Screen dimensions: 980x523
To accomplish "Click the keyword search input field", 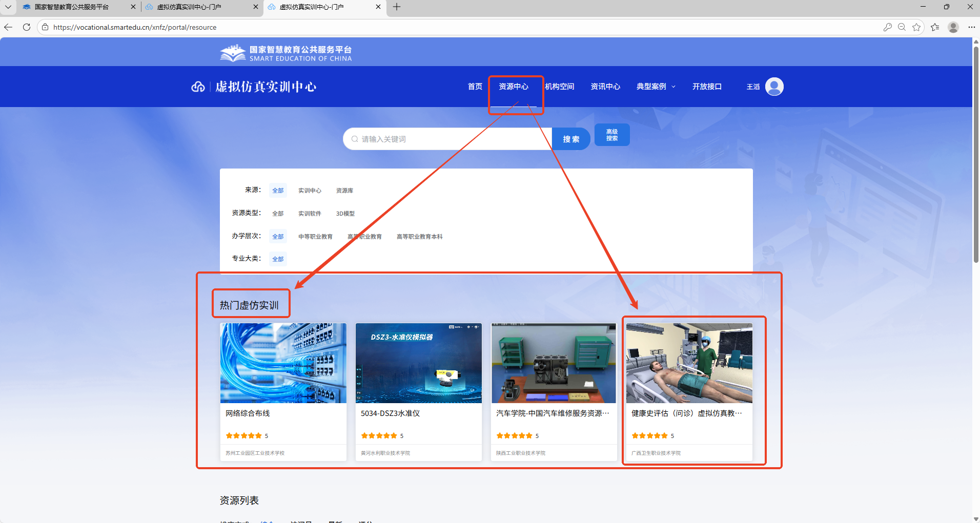I will click(x=451, y=139).
